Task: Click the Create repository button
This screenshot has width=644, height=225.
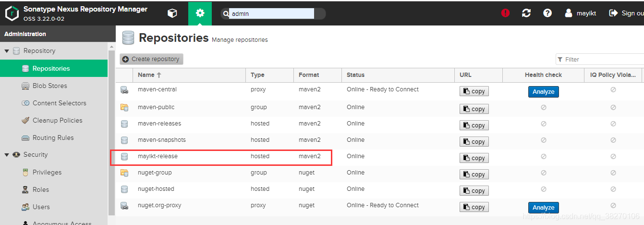Action: pyautogui.click(x=151, y=59)
